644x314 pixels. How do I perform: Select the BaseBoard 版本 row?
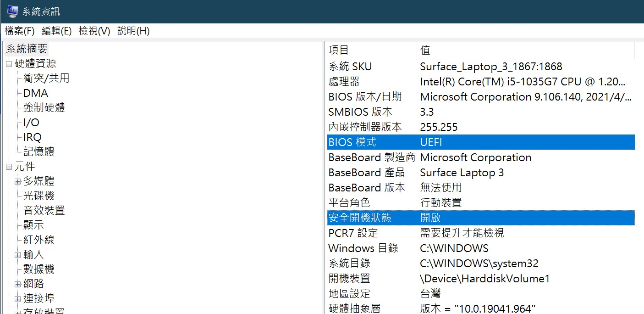pos(481,188)
